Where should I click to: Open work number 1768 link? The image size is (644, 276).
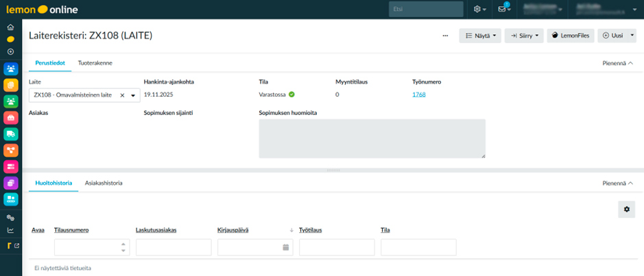418,95
